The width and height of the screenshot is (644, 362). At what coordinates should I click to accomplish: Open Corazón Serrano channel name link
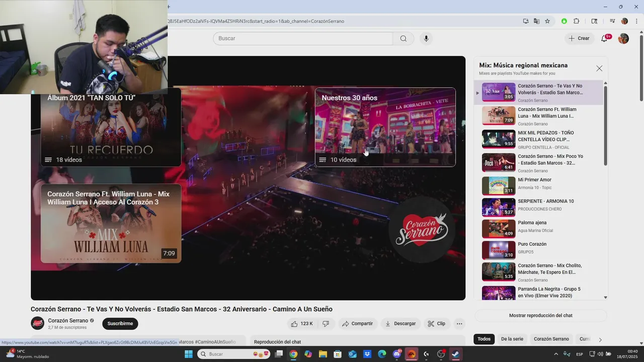tap(68, 321)
